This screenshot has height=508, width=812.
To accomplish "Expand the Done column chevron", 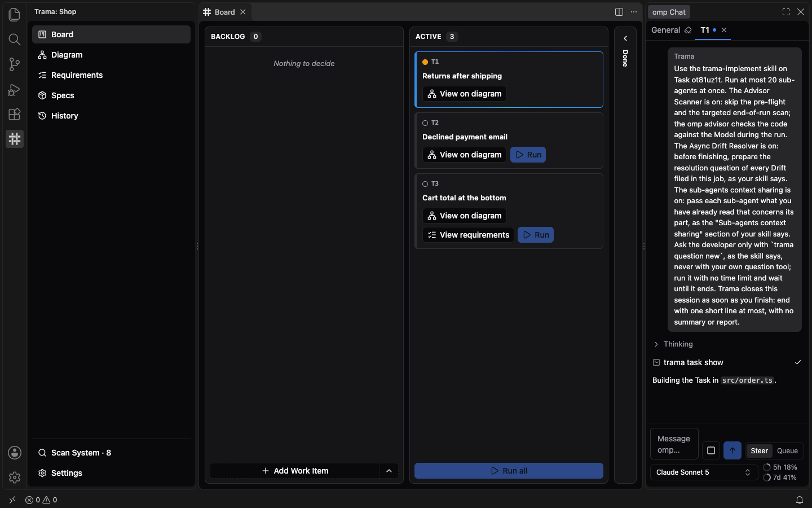I will 625,38.
